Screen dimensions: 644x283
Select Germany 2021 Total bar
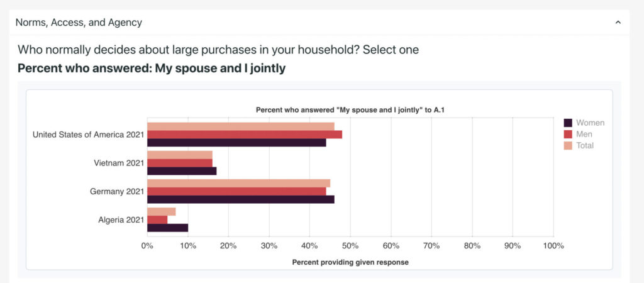coord(238,183)
